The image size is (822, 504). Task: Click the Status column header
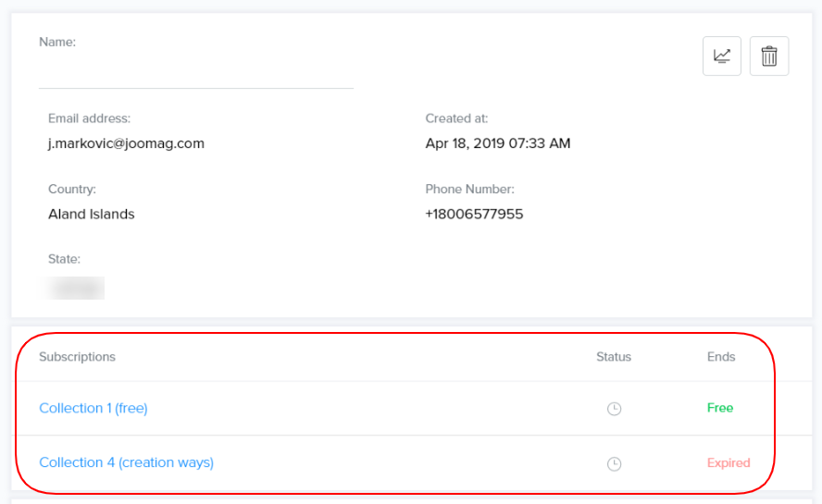tap(614, 357)
